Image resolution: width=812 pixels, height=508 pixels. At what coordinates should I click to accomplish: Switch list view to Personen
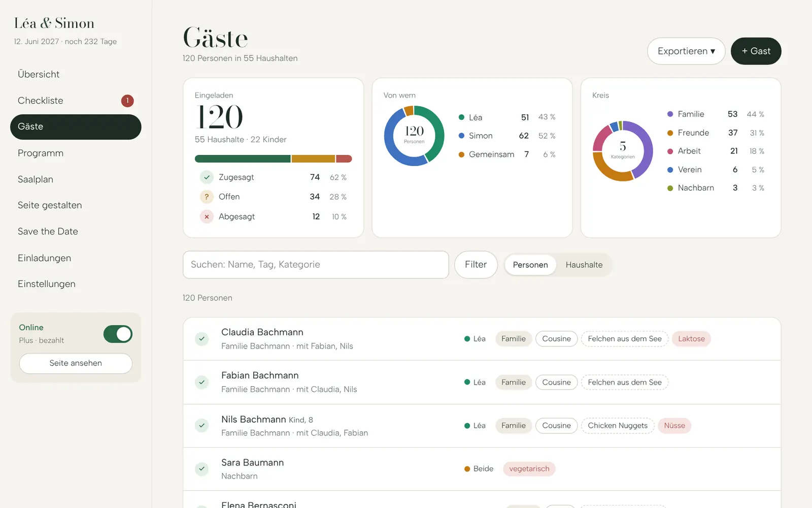click(x=530, y=265)
